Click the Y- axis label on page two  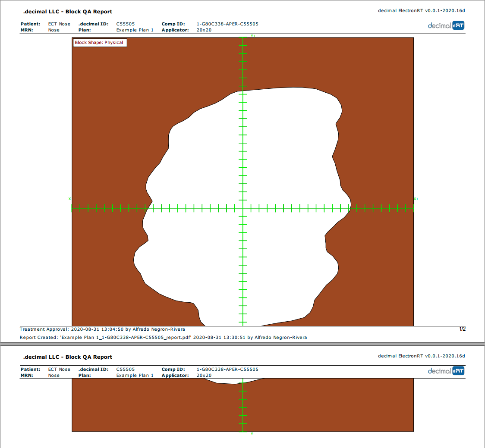(253, 434)
